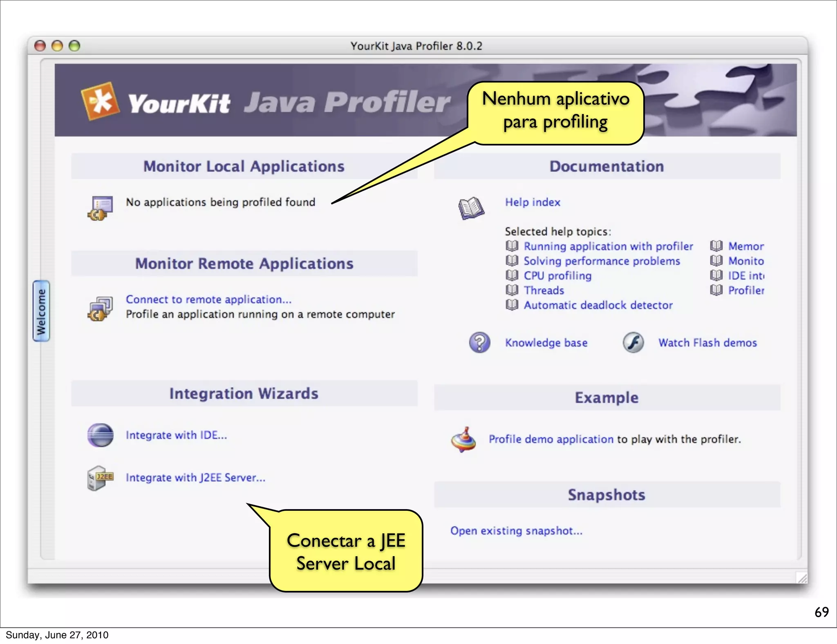The width and height of the screenshot is (837, 644).
Task: Click the Monitor Local Applications header
Action: coord(244,166)
